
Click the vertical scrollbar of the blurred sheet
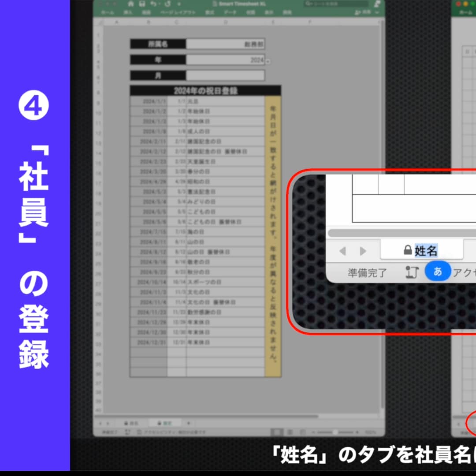(x=382, y=215)
